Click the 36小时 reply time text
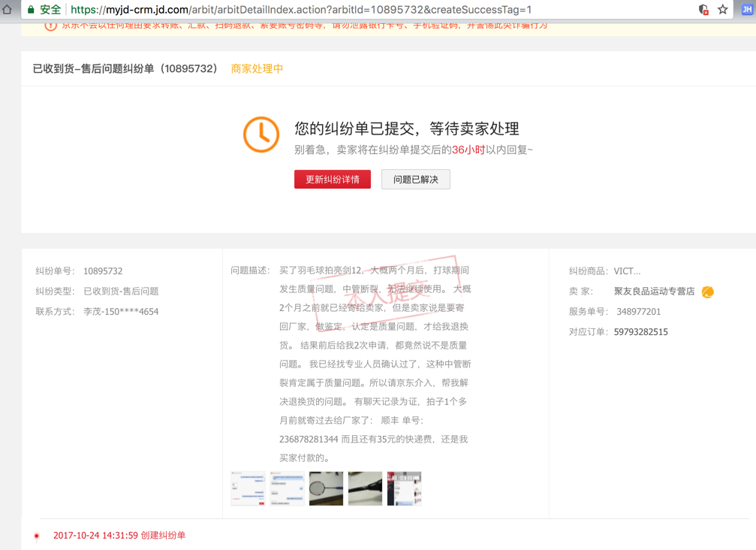 [x=468, y=150]
